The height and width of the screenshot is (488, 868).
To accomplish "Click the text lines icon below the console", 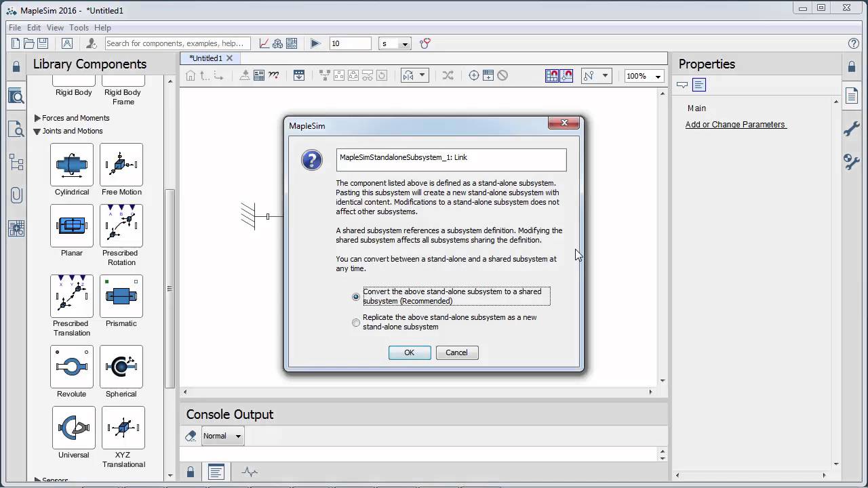I will 216,472.
